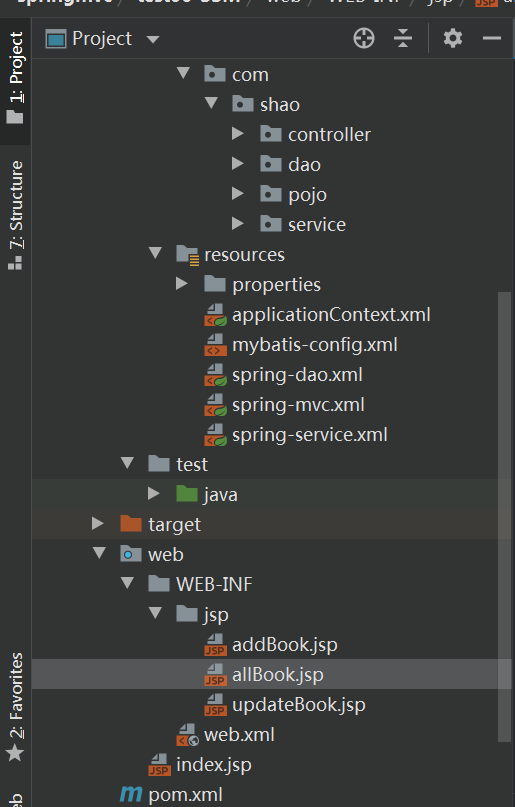This screenshot has width=515, height=807.
Task: Click the Collapse All toolbar icon
Action: click(403, 39)
